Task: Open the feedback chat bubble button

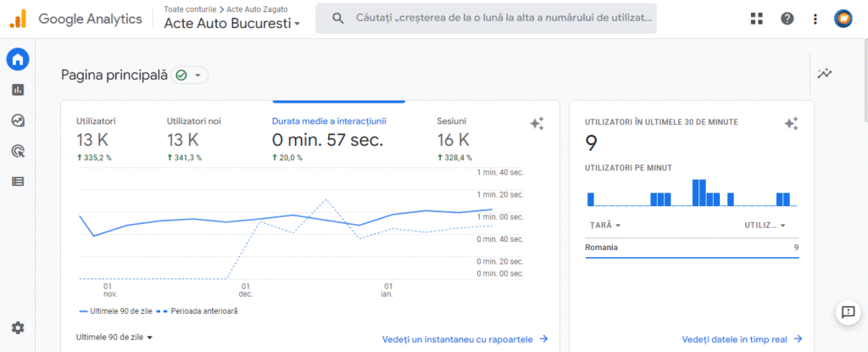Action: pos(848,312)
